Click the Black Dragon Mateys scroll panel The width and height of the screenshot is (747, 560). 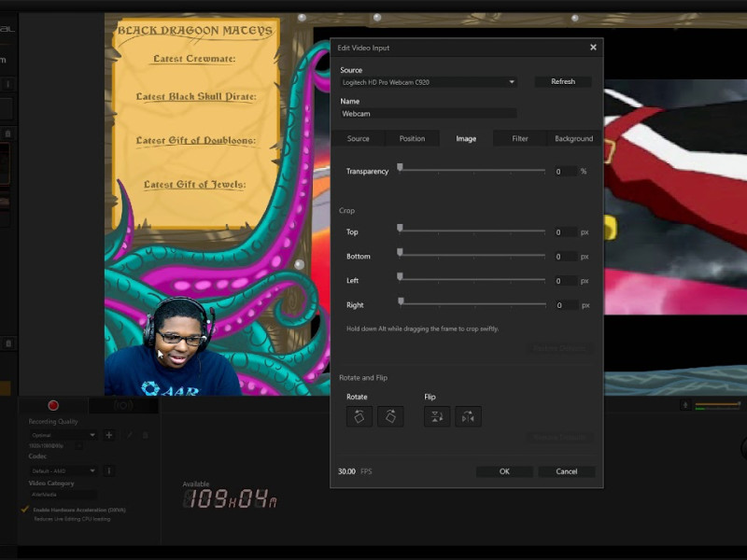[x=196, y=123]
